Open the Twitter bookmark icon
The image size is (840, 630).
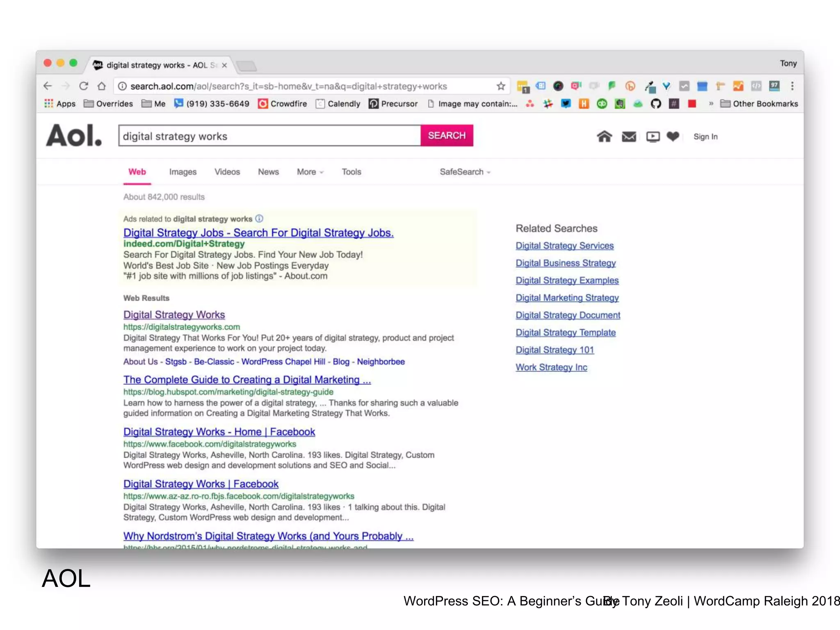pos(566,104)
